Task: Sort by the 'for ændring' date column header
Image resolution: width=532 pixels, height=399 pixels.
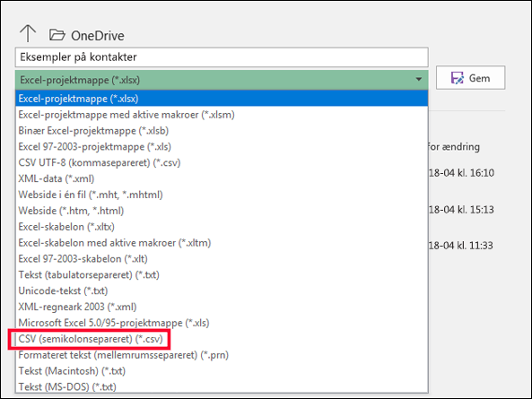Action: pos(454,147)
